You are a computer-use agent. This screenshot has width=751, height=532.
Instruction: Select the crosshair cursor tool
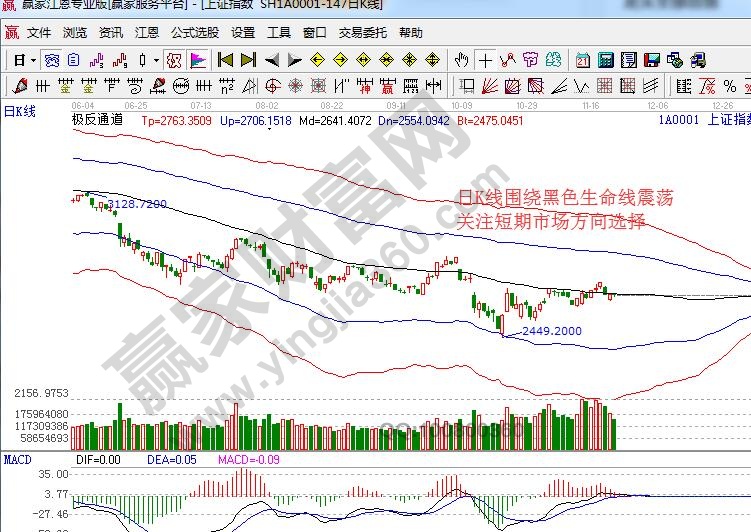pyautogui.click(x=485, y=60)
